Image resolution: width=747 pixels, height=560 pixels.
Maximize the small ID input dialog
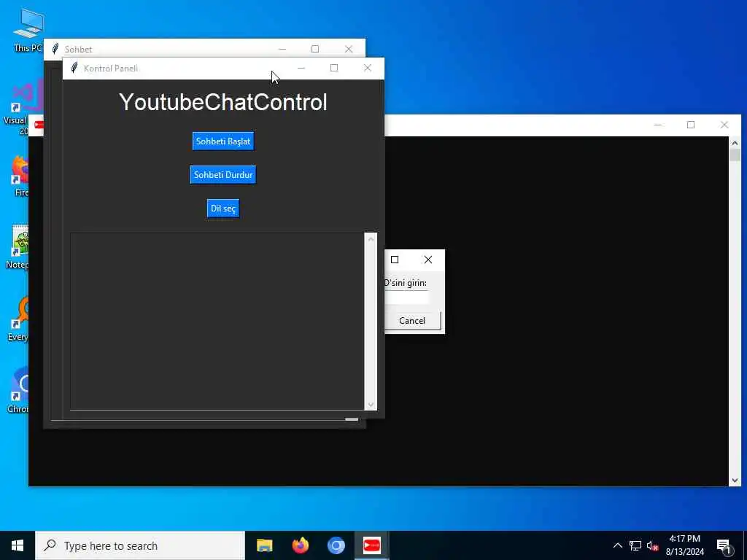(x=395, y=260)
